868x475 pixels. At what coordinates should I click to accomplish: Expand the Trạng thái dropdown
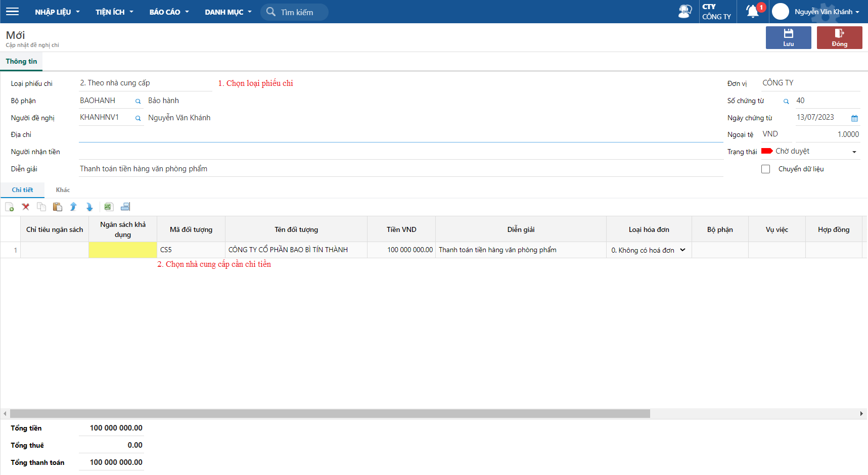[x=854, y=152]
